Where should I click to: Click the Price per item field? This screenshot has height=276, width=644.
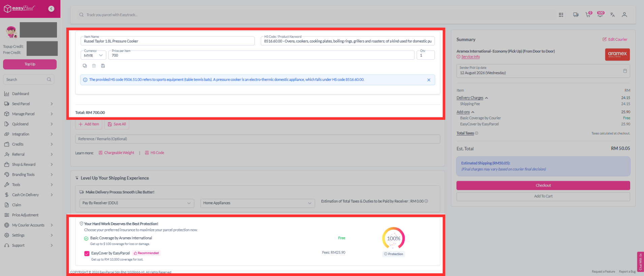click(x=261, y=55)
